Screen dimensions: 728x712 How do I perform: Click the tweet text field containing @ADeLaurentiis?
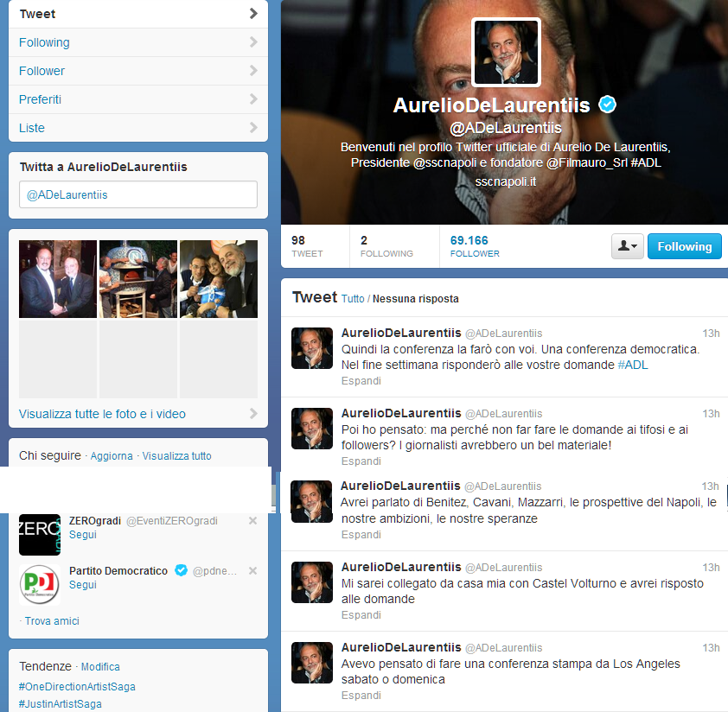tap(138, 194)
